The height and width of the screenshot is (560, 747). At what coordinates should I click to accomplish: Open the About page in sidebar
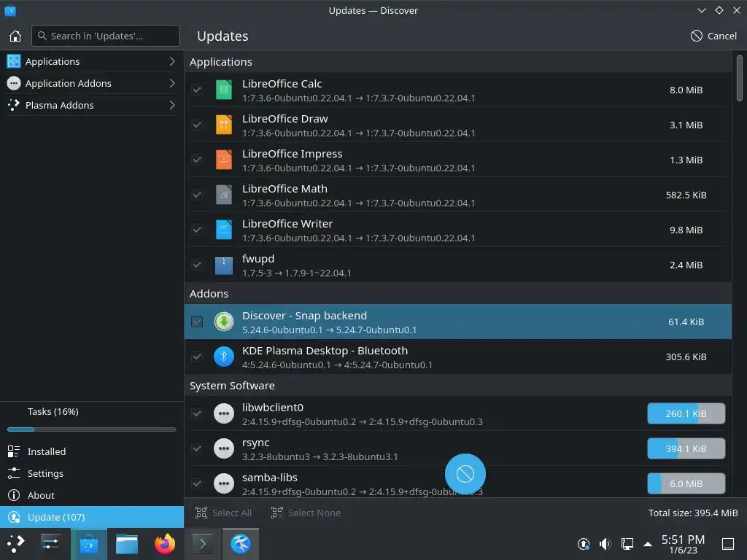91,495
